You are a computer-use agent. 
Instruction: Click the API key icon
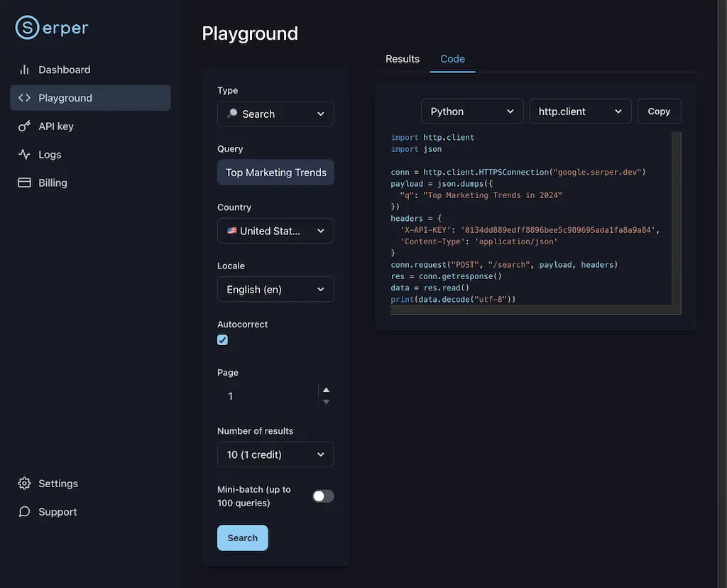click(x=24, y=126)
